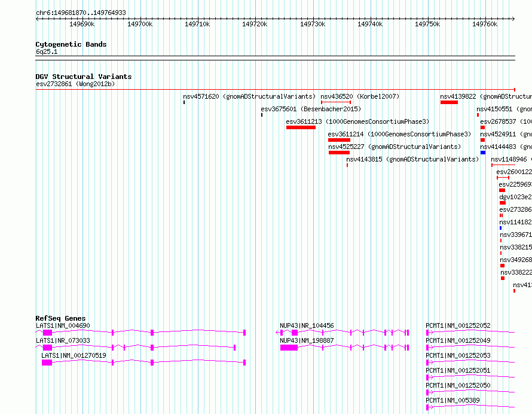The image size is (532, 414).
Task: Open the nsv4150551 variant label
Action: [x=504, y=109]
